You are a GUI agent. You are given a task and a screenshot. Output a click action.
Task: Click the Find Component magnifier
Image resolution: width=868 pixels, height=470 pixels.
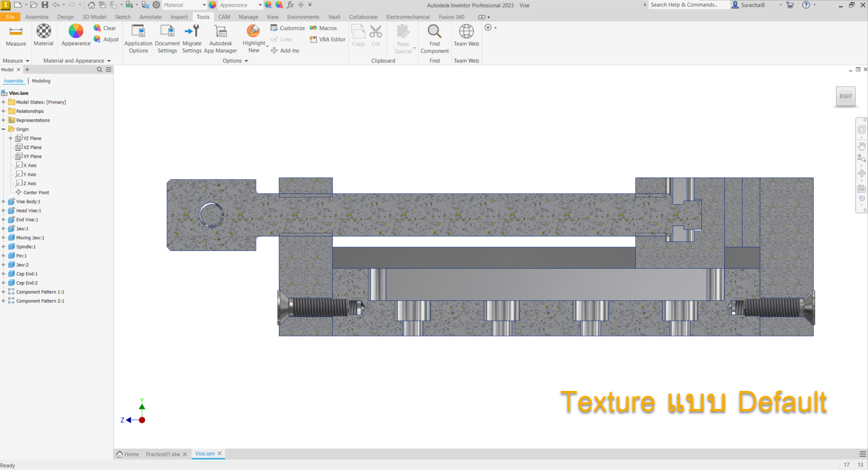(x=434, y=32)
